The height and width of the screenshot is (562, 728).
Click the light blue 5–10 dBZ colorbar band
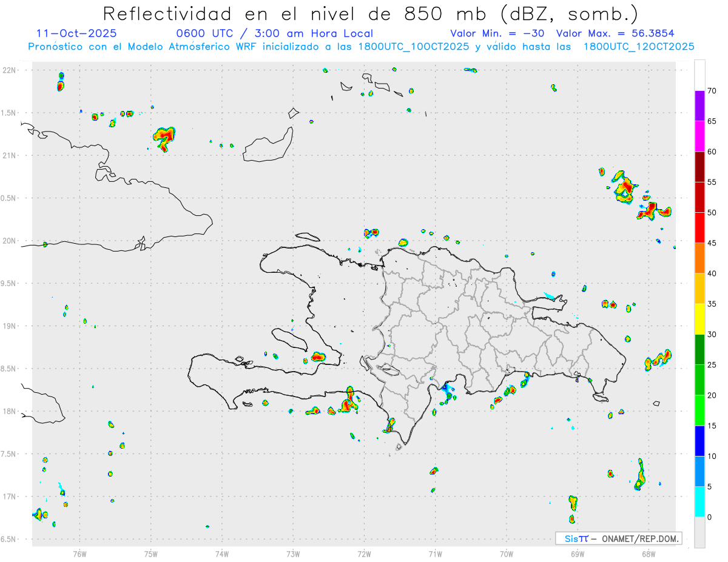tap(699, 471)
